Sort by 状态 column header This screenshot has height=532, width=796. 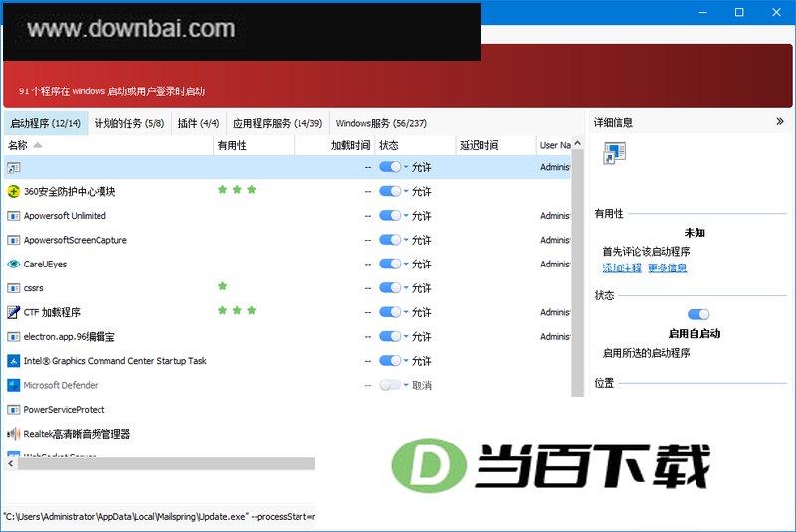pyautogui.click(x=415, y=145)
